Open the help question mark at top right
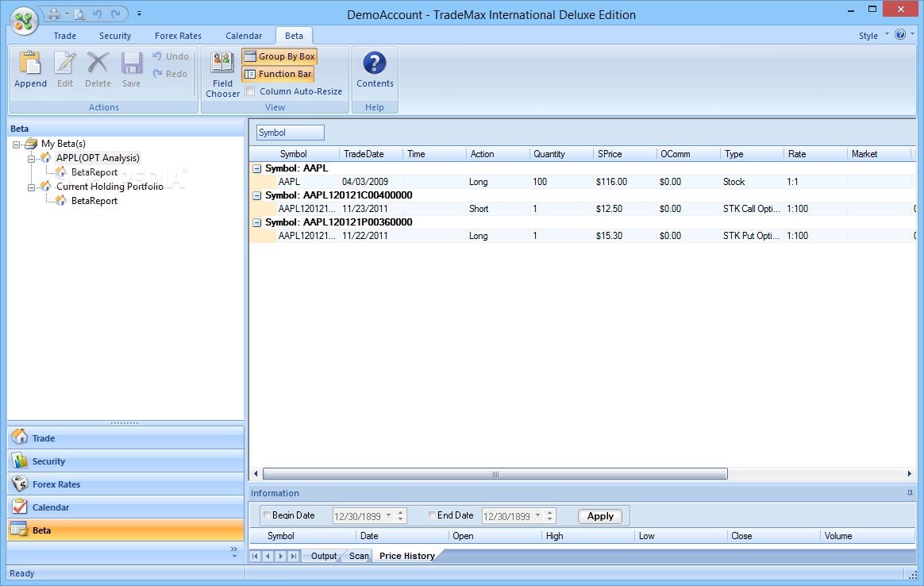The height and width of the screenshot is (586, 924). coord(900,34)
